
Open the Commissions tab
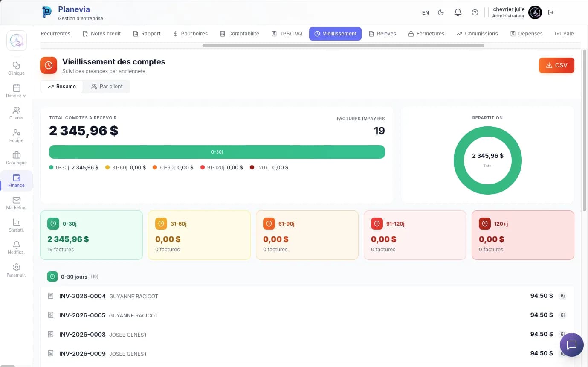click(477, 34)
